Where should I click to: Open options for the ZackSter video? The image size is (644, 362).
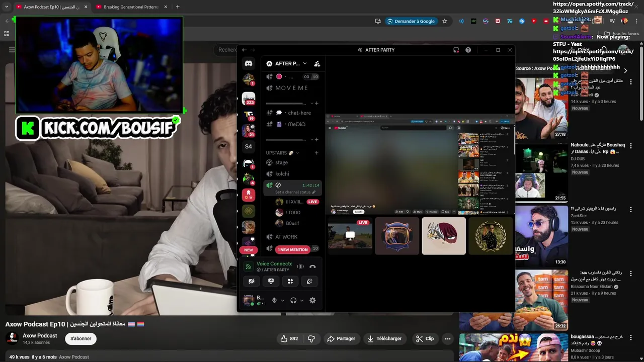pyautogui.click(x=630, y=210)
